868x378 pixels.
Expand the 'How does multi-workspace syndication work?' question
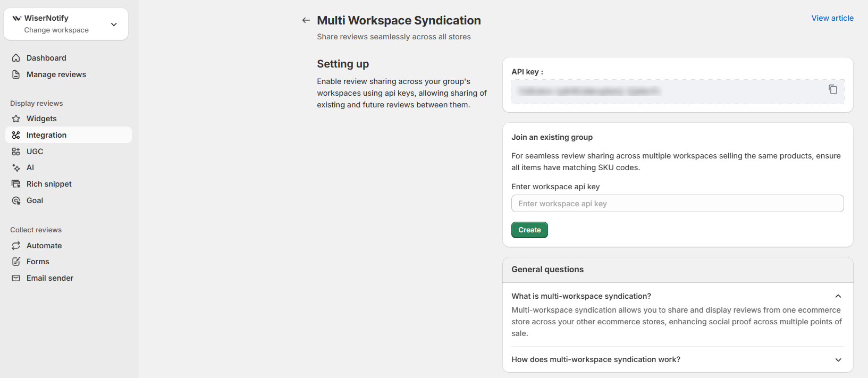pyautogui.click(x=678, y=359)
